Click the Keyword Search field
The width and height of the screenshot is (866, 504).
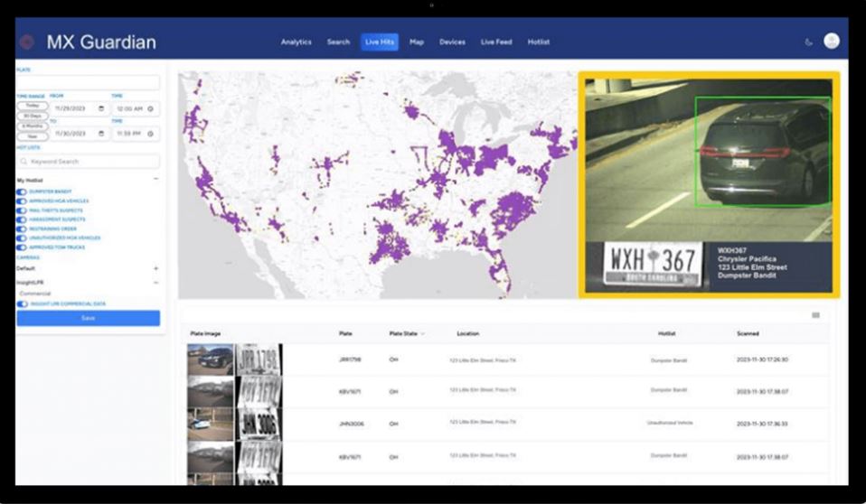[x=88, y=162]
